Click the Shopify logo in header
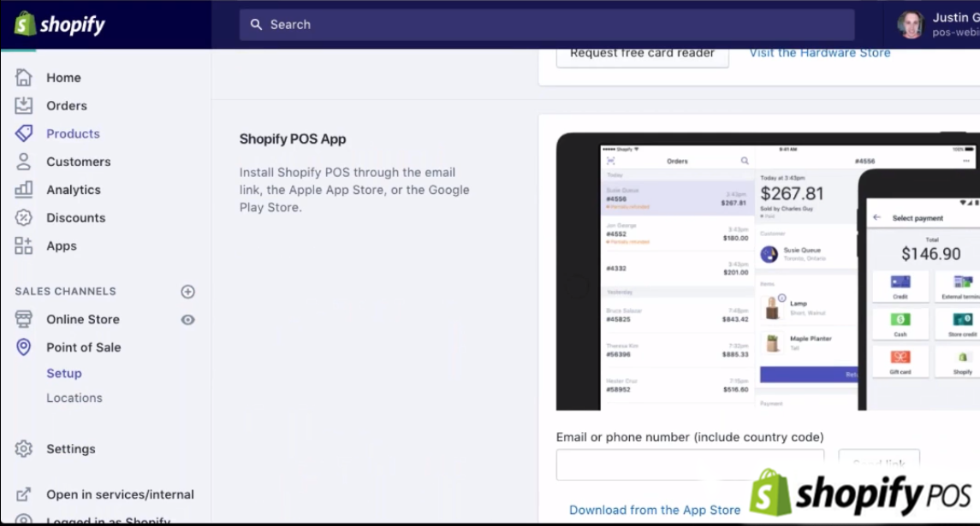 (x=59, y=24)
